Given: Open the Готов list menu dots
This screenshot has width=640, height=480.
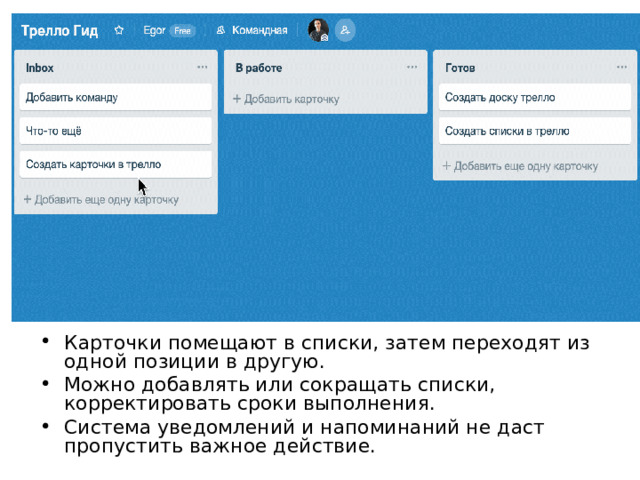Looking at the screenshot, I should click(x=622, y=67).
